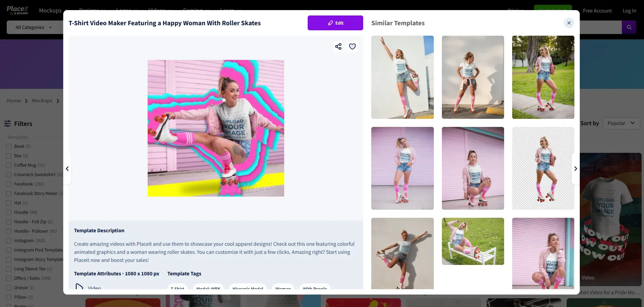The width and height of the screenshot is (644, 307).
Task: Open the Sort by Popular dropdown
Action: click(621, 123)
